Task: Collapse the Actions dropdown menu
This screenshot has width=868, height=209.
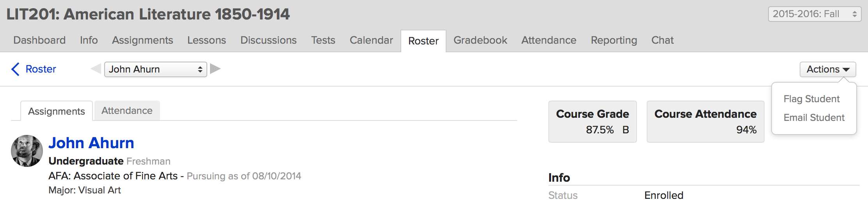Action: [x=828, y=69]
